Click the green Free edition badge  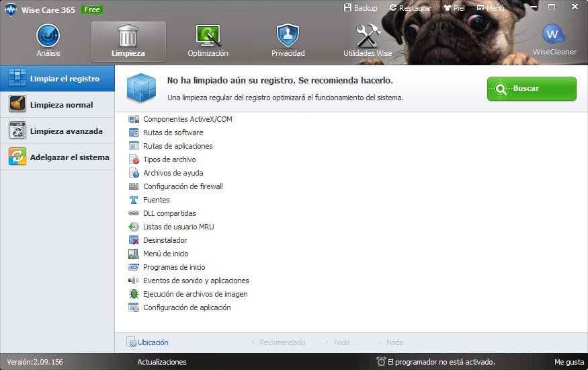coord(92,10)
